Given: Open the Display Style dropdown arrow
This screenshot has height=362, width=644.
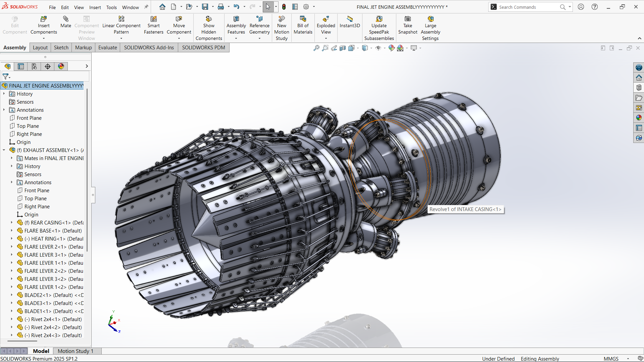Looking at the screenshot, I should [371, 48].
